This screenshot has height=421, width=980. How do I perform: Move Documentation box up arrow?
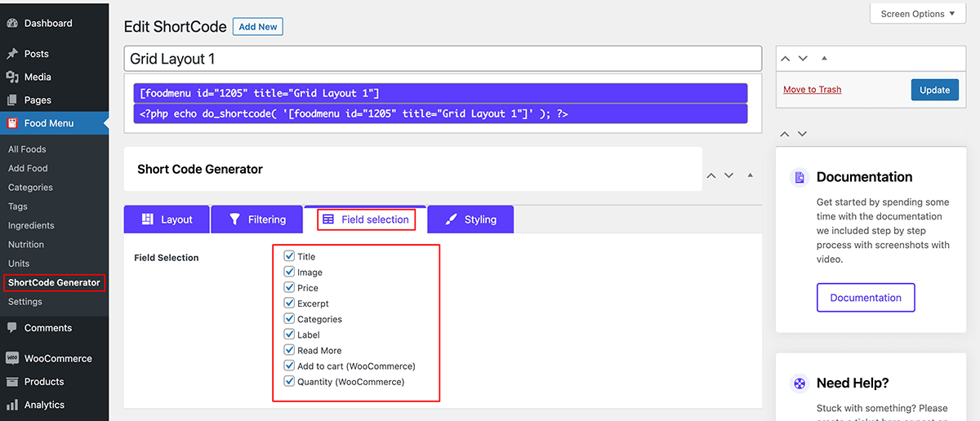tap(786, 134)
